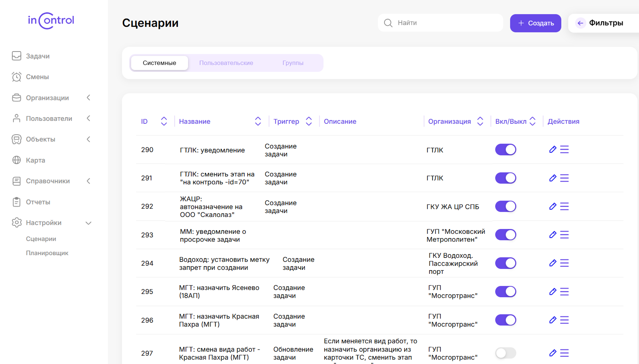Select the Системные tab

pyautogui.click(x=159, y=63)
